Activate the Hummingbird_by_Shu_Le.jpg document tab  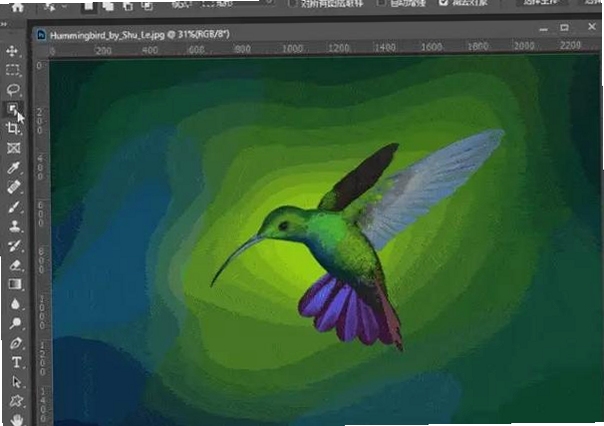coord(140,35)
